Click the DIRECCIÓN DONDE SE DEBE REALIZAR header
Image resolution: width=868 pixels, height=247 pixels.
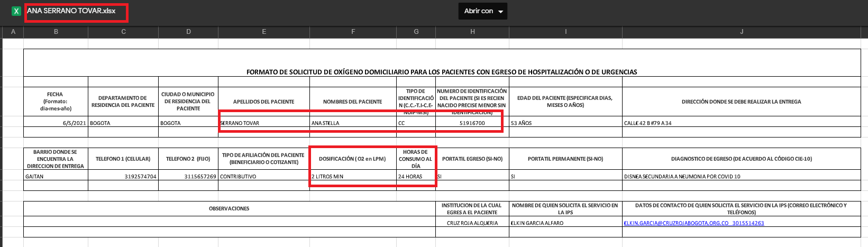pyautogui.click(x=742, y=102)
